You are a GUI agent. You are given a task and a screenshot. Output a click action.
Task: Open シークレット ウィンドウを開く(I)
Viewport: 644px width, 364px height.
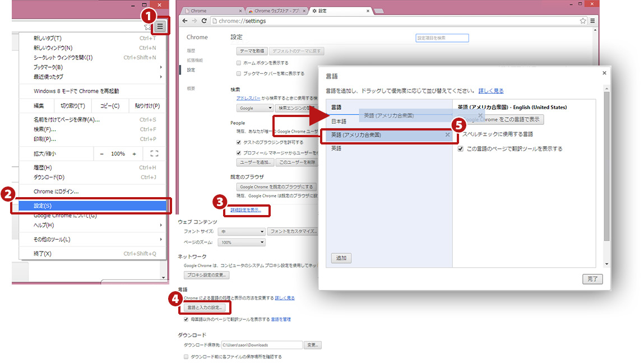pyautogui.click(x=92, y=58)
